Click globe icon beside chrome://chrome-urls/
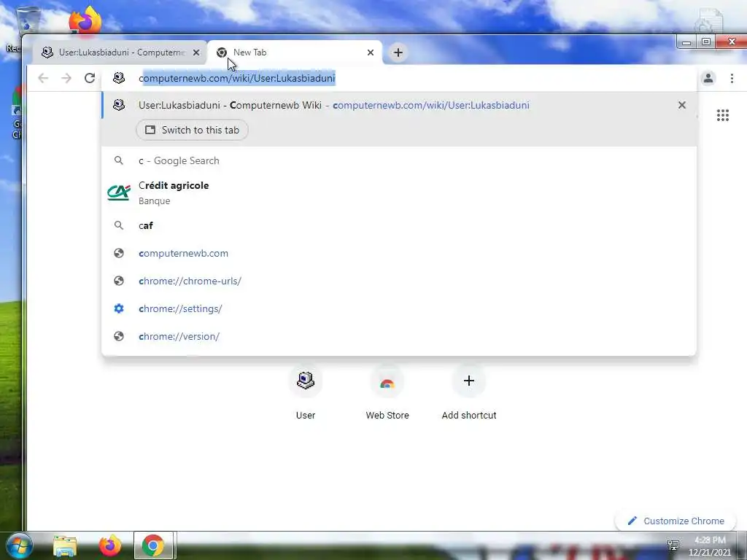 coord(119,281)
